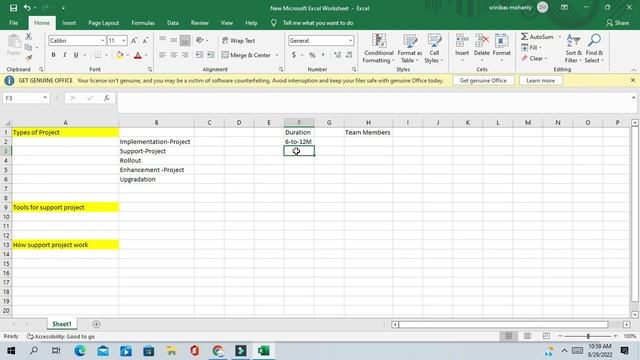
Task: Click the Insert Function fx icon
Action: pyautogui.click(x=107, y=98)
